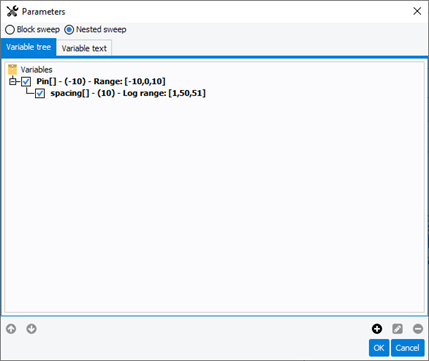The height and width of the screenshot is (361, 429).
Task: Click the Cancel button
Action: [x=407, y=348]
